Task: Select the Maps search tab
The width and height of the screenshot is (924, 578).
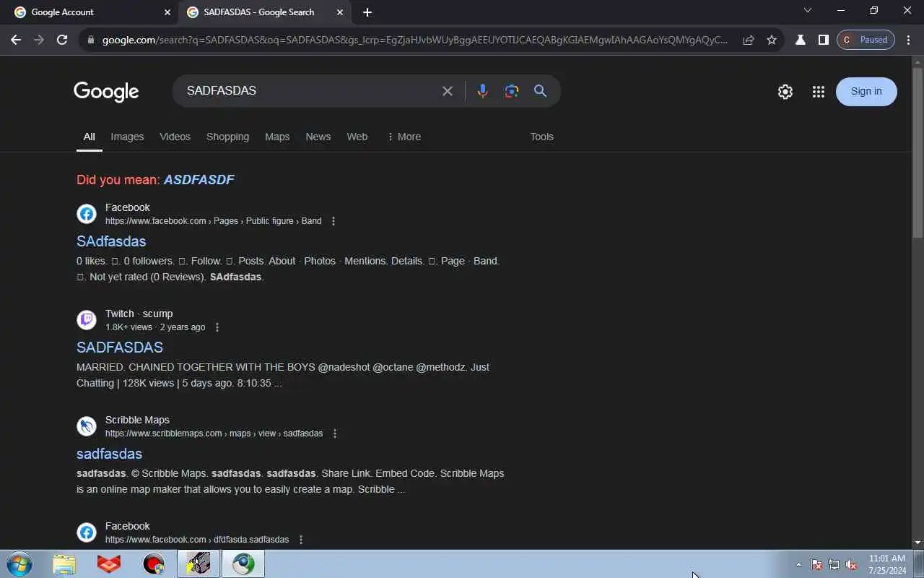Action: coord(277,137)
